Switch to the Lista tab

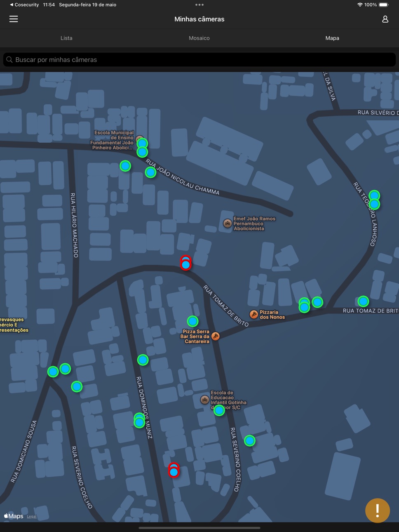(x=66, y=38)
